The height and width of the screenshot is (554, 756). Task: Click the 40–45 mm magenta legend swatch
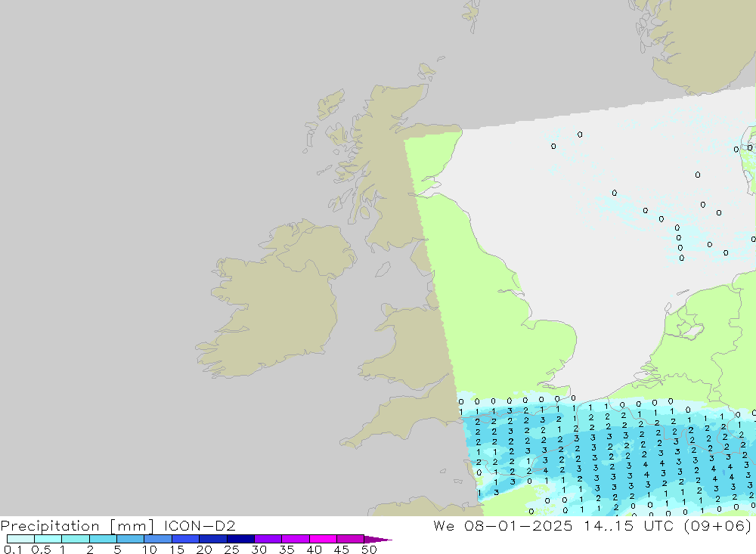[x=323, y=539]
